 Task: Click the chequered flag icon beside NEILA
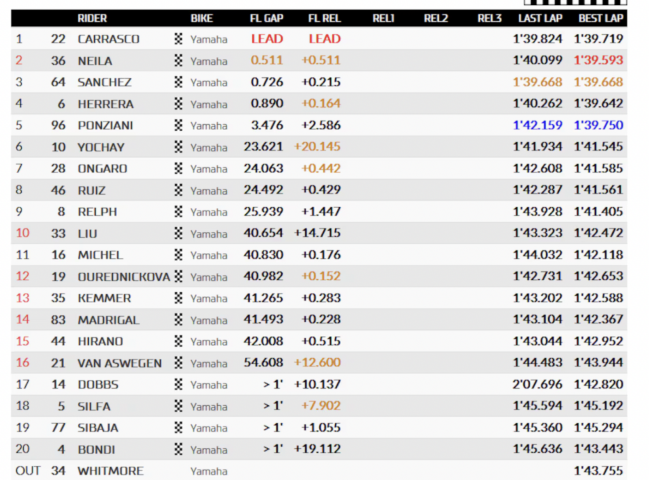pyautogui.click(x=178, y=60)
